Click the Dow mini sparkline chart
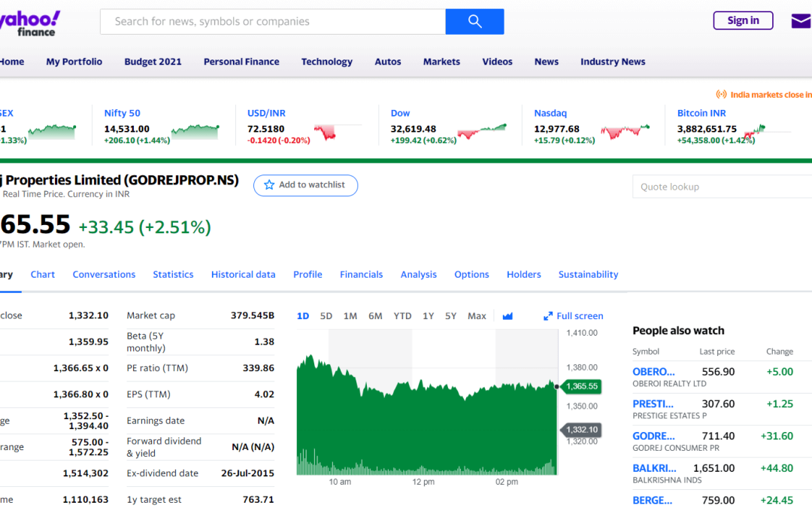This screenshot has width=812, height=508. [482, 132]
